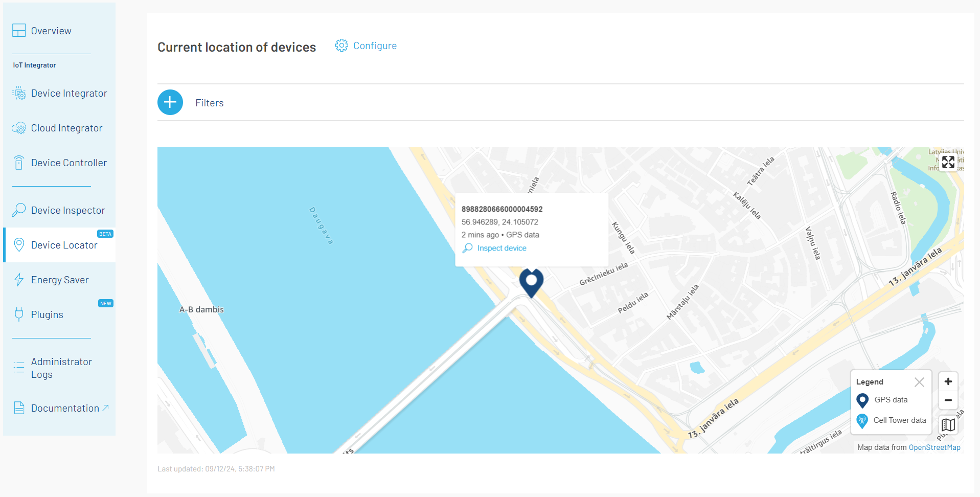980x497 pixels.
Task: Click the GPS device pin marker
Action: [531, 281]
